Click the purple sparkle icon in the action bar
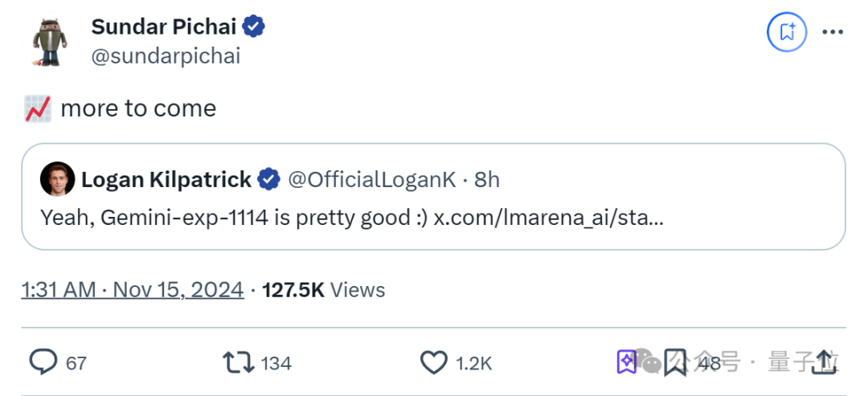868x396 pixels. tap(627, 362)
